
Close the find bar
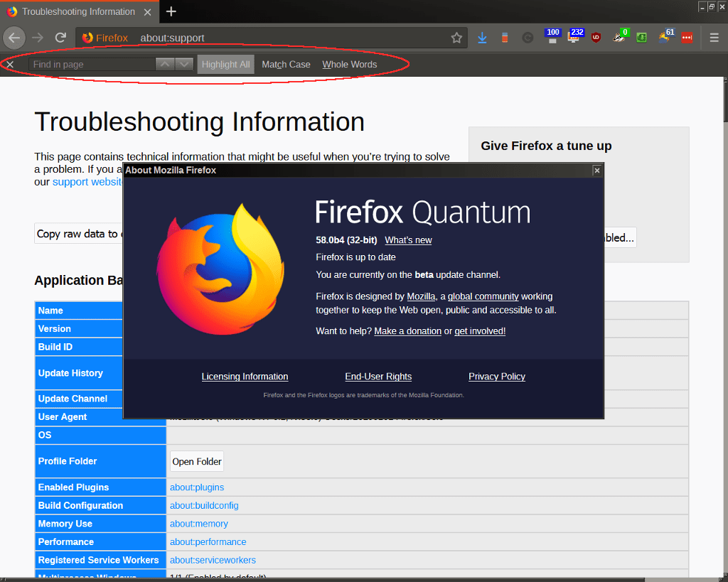10,65
